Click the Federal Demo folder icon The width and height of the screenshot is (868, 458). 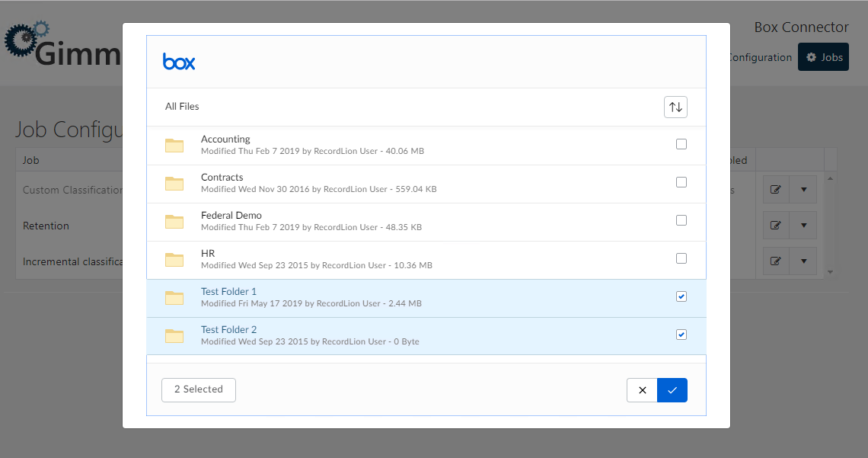coord(175,222)
